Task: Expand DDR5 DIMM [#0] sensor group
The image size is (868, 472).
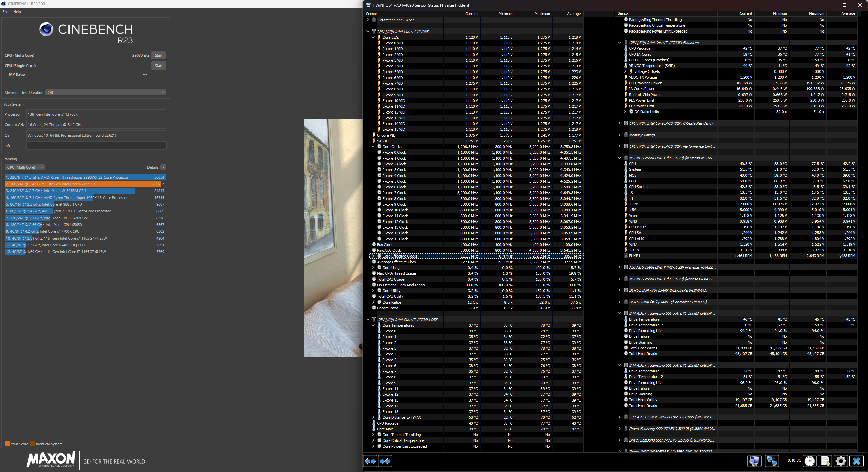Action: pos(619,290)
